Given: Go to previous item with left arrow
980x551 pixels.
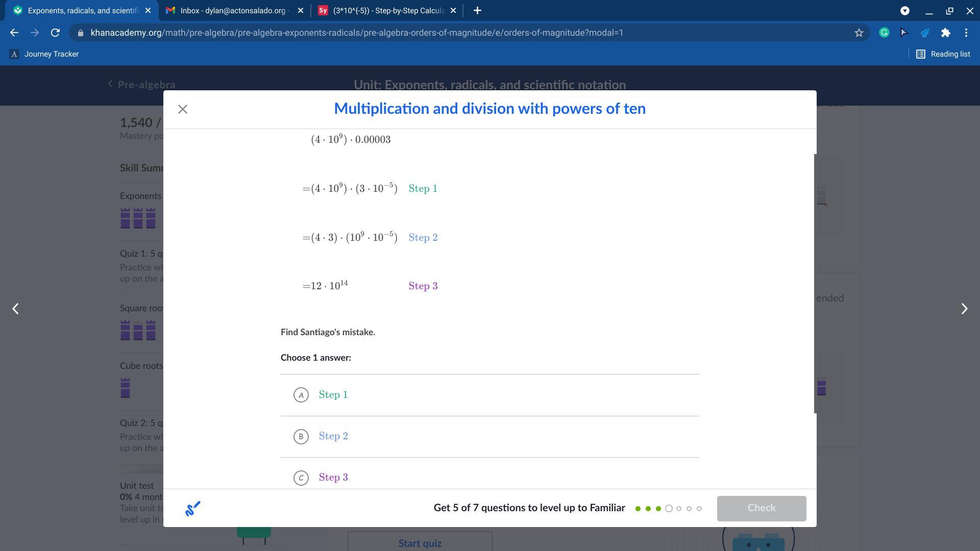Looking at the screenshot, I should click(16, 309).
